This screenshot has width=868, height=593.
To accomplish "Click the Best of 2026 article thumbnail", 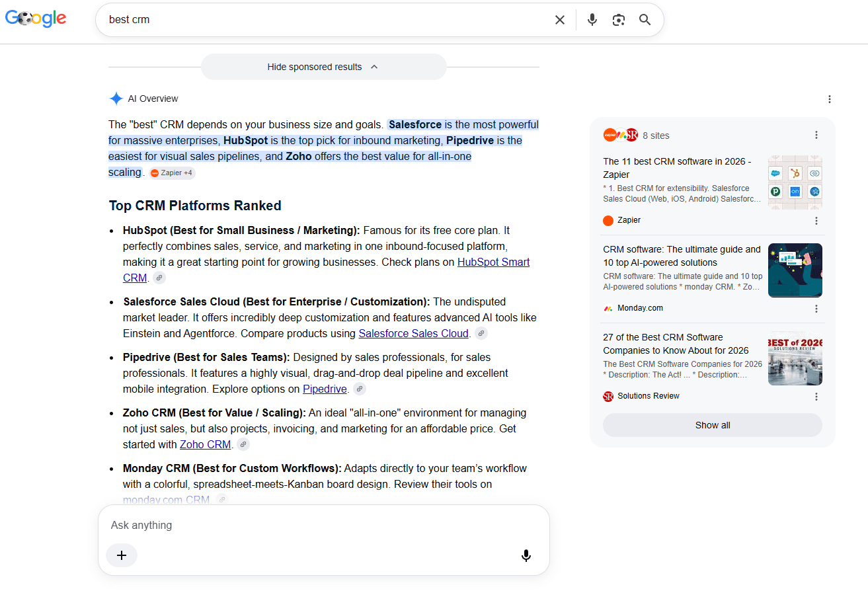I will click(x=795, y=358).
